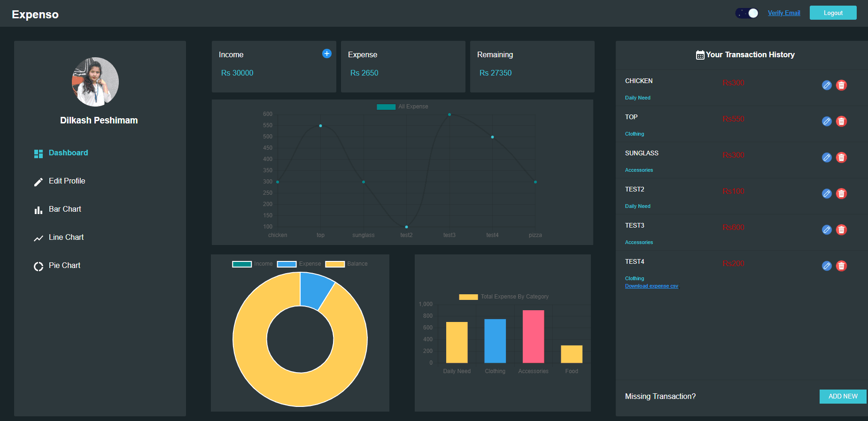The height and width of the screenshot is (421, 868).
Task: Go to Edit Profile
Action: coord(67,181)
